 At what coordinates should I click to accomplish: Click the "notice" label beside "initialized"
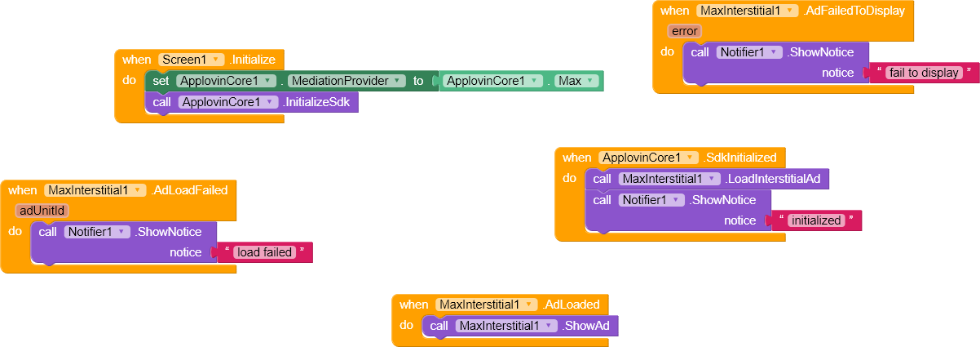(x=740, y=220)
